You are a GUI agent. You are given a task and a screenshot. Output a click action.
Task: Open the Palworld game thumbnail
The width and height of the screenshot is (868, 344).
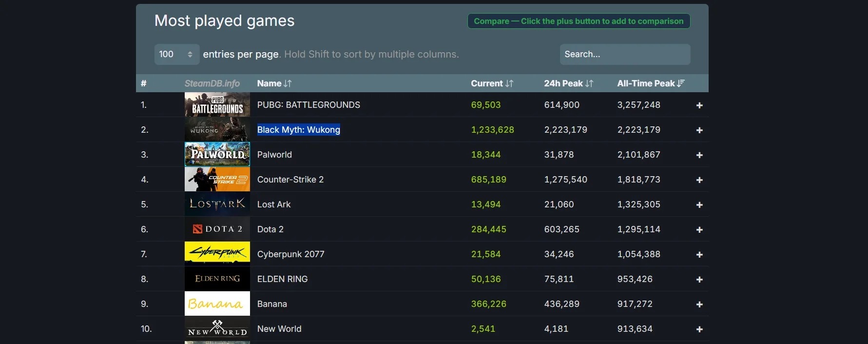point(217,154)
